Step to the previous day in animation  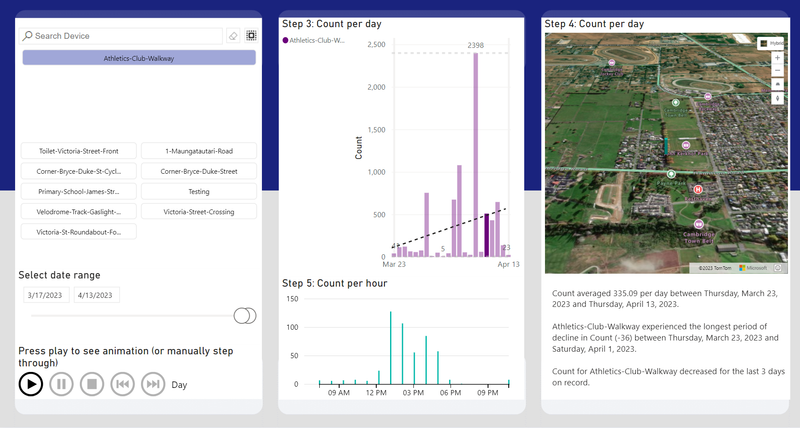[x=122, y=384]
